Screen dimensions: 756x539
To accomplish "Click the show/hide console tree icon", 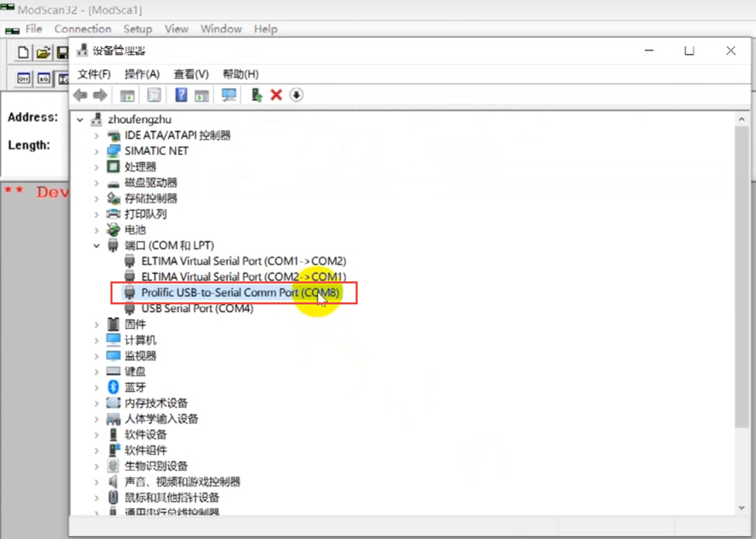I will point(128,94).
